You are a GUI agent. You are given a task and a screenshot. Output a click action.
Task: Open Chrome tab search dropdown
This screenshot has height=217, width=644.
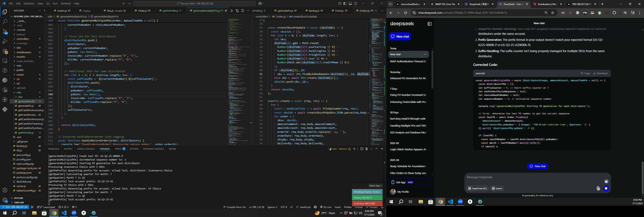[390, 4]
